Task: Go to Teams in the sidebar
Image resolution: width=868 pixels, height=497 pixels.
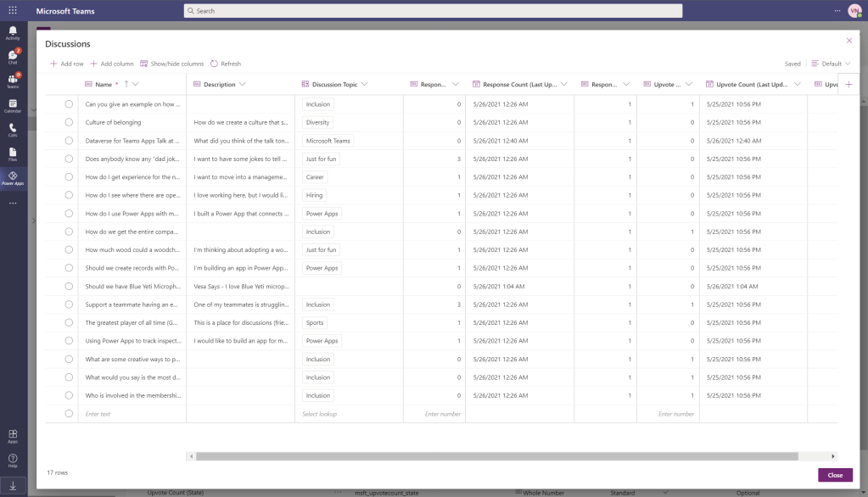Action: 13,81
